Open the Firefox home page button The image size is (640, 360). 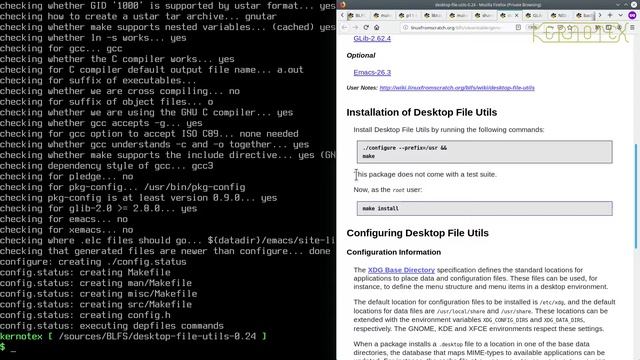377,27
